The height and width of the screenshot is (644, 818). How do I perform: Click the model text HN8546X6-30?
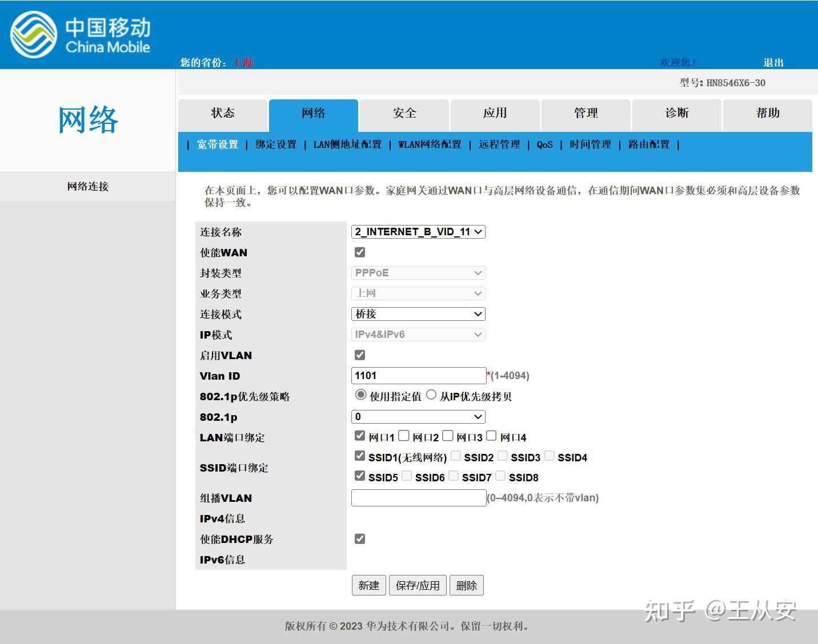click(736, 83)
